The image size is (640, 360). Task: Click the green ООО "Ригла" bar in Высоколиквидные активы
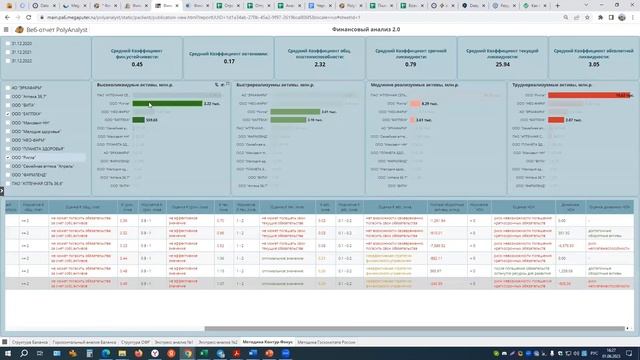pos(167,104)
